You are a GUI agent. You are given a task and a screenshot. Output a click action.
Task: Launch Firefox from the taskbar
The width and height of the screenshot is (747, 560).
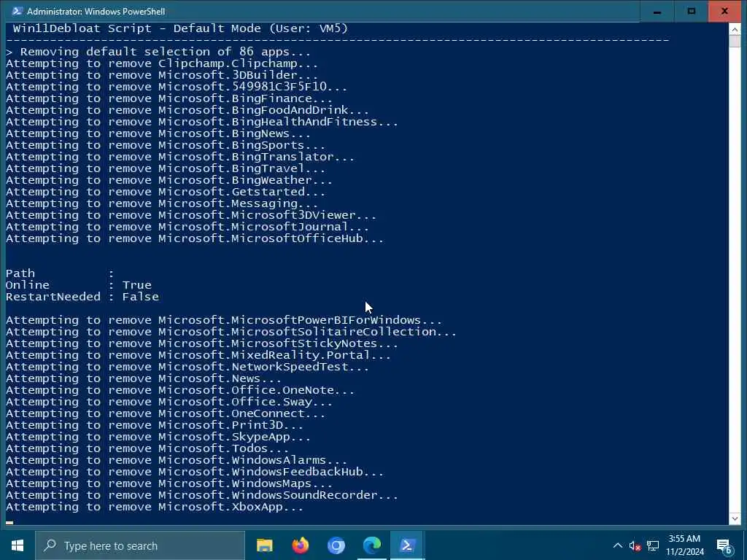(300, 545)
